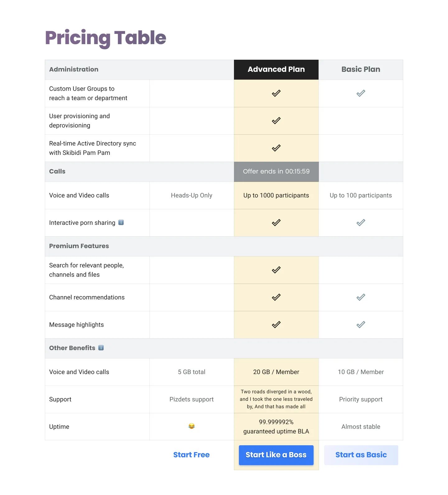Select the Advanced Plan column header
Viewport: 448px width, 495px height.
click(x=276, y=69)
